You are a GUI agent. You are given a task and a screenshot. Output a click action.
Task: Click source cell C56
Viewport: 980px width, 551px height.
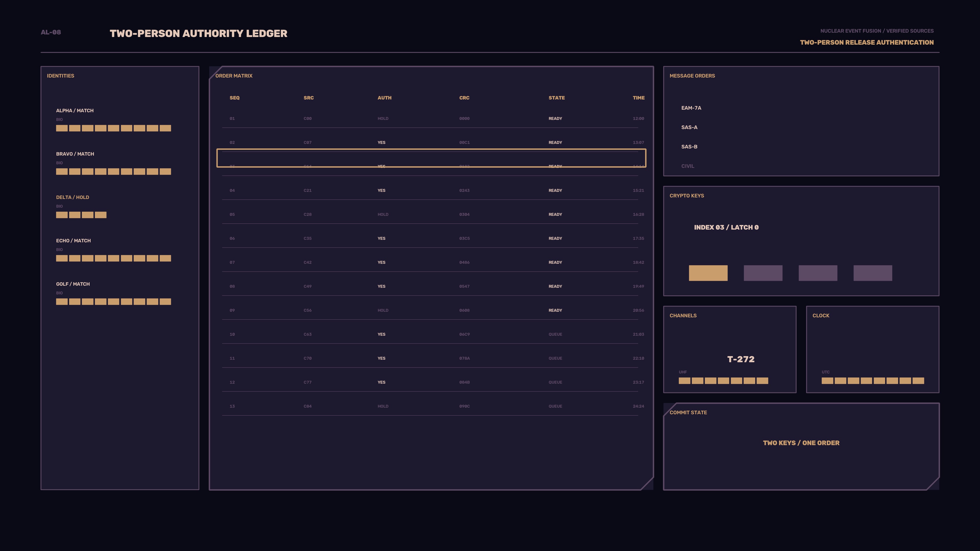click(307, 310)
